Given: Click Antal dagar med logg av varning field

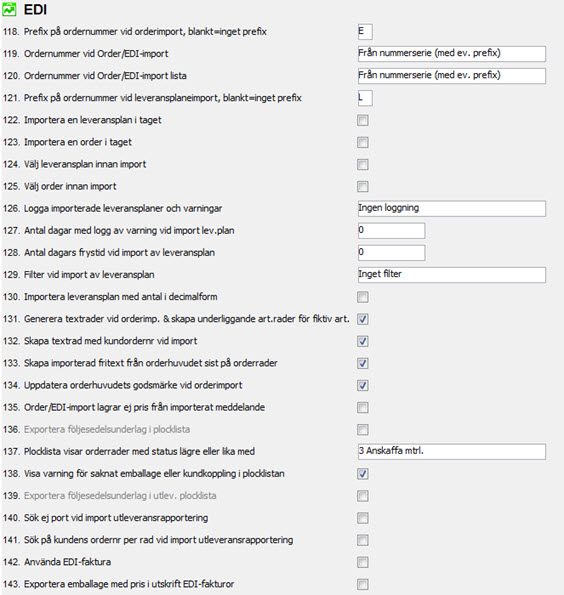Looking at the screenshot, I should 391,230.
